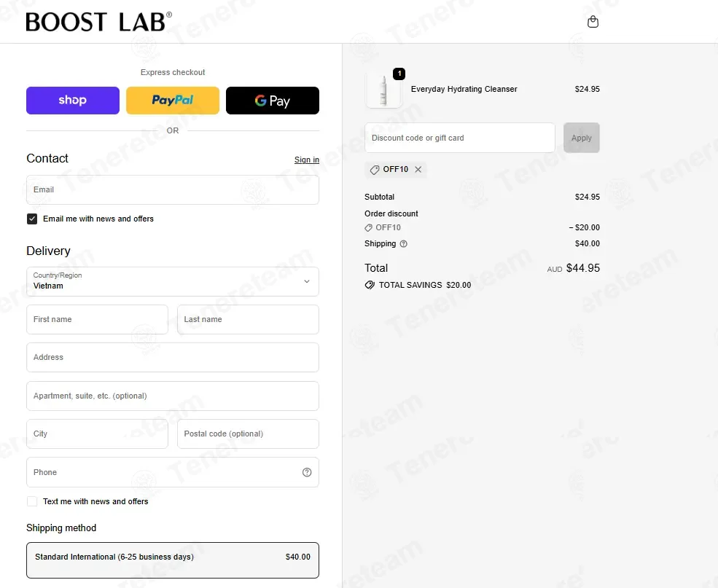The height and width of the screenshot is (588, 718).
Task: Select the Address input field
Action: click(x=173, y=357)
